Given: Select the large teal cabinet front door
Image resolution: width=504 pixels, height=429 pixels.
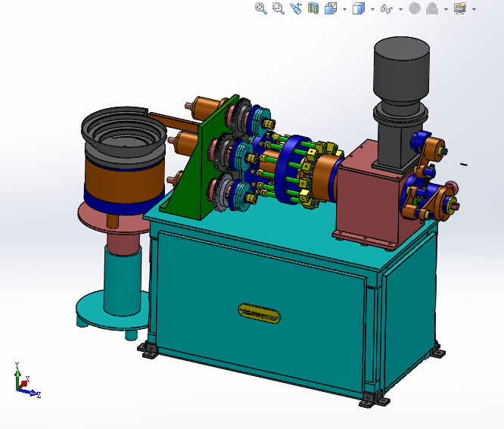Looking at the screenshot, I should pyautogui.click(x=260, y=309).
